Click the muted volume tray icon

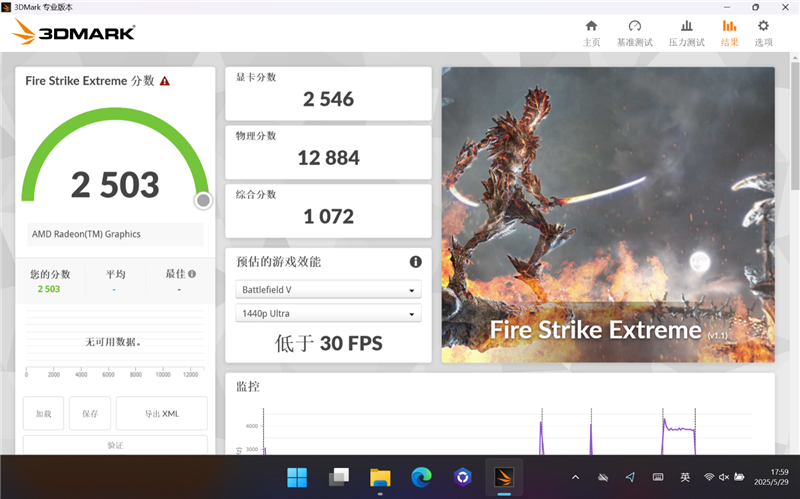[724, 477]
